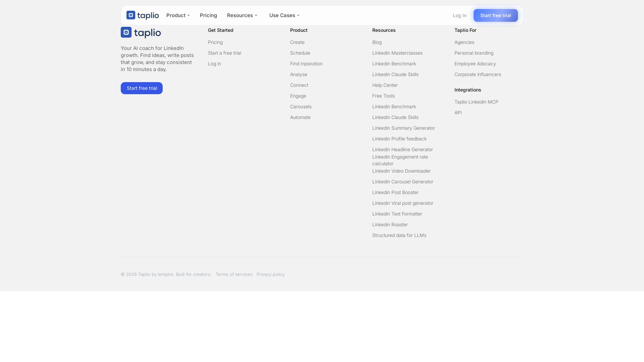The width and height of the screenshot is (644, 362).
Task: Go to the Carousels page
Action: tap(301, 107)
